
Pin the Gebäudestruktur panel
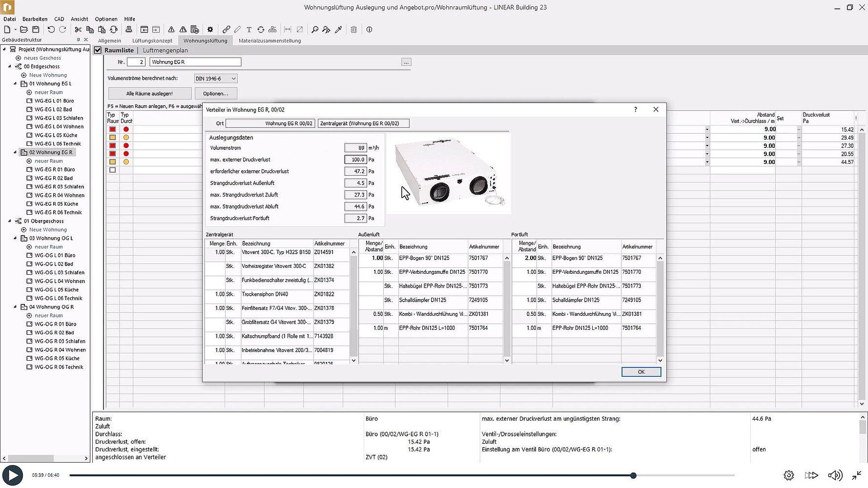click(x=78, y=40)
